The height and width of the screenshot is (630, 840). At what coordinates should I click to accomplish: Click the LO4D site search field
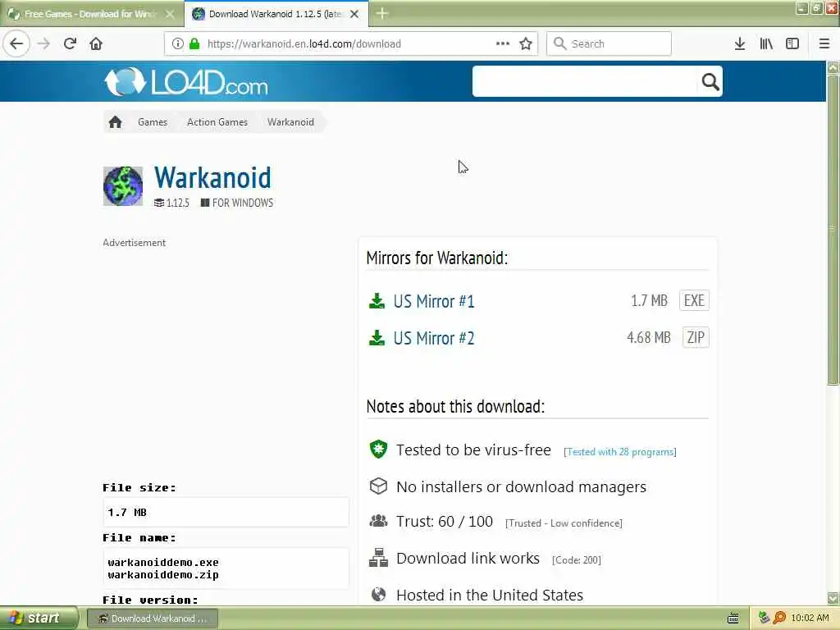(585, 81)
